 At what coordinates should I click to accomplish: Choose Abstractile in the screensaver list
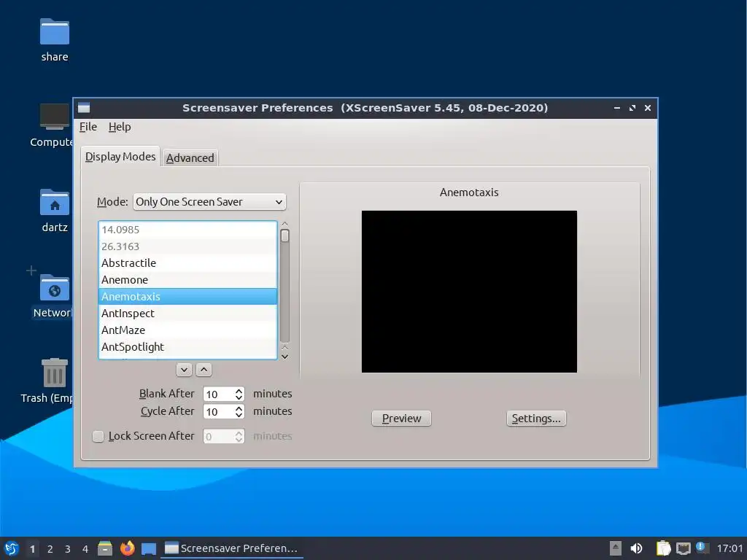[187, 262]
